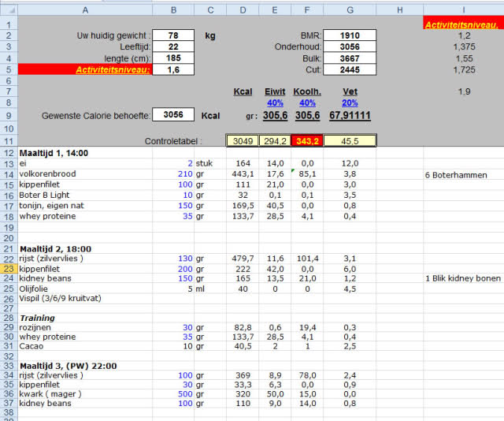The image size is (504, 421).
Task: Click the Gewenste Calorie behoefte value box
Action: coord(173,115)
